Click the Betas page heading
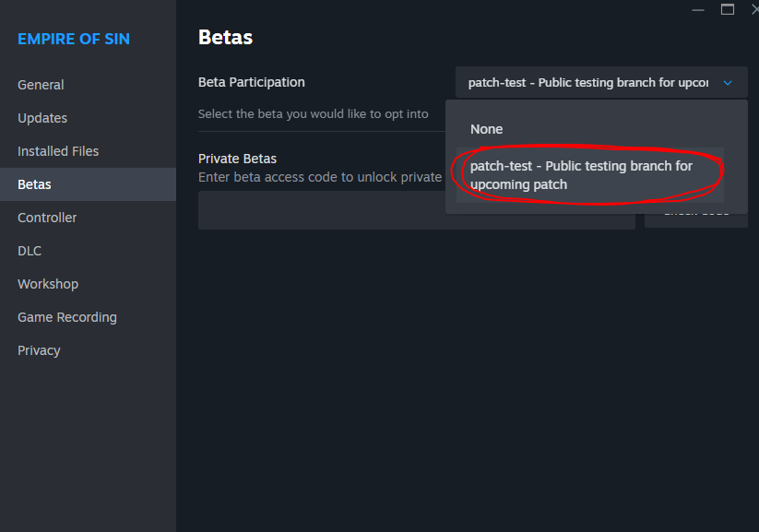The width and height of the screenshot is (759, 532). pos(226,37)
